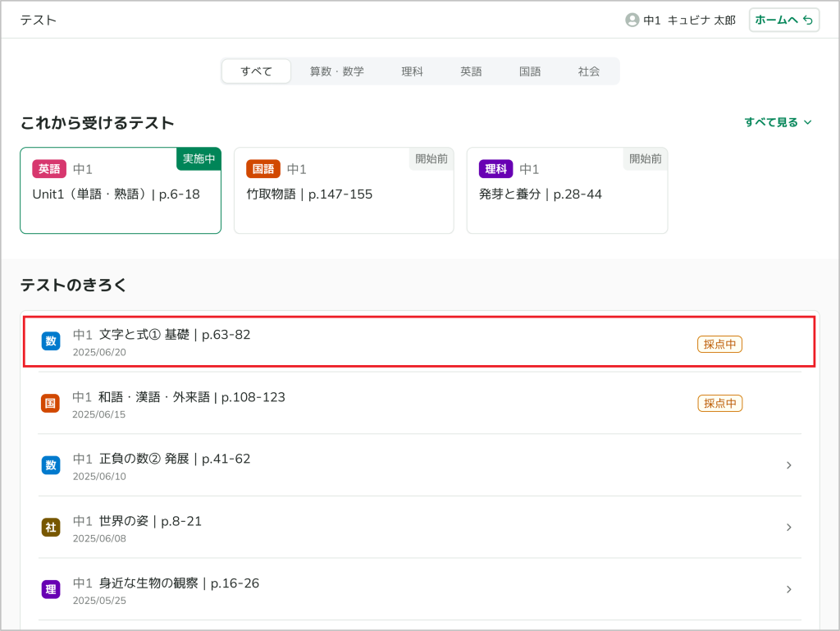This screenshot has height=631, width=840.
Task: Click the テストのきろく heading
Action: tap(73, 285)
